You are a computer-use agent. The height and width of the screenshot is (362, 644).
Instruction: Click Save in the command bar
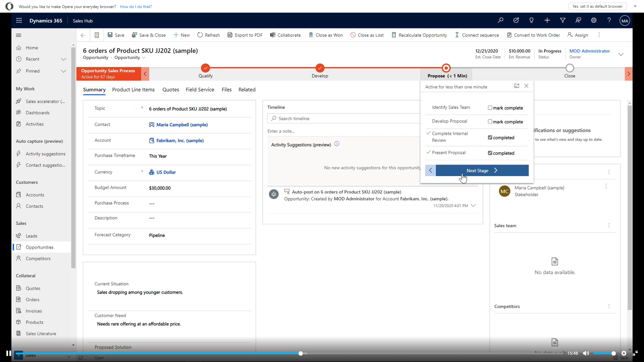(116, 35)
